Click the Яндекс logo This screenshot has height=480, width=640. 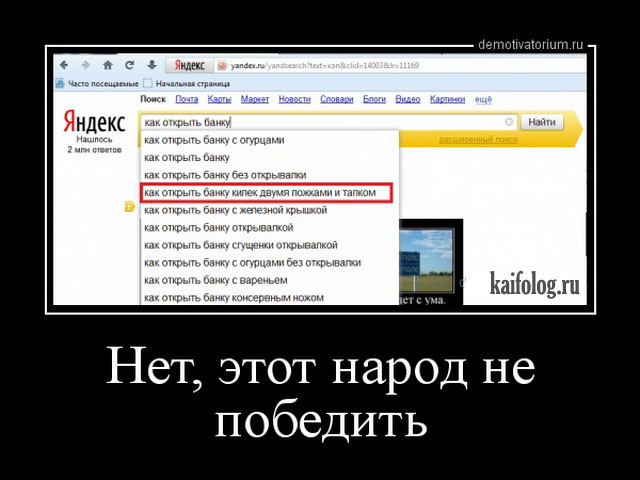point(94,122)
